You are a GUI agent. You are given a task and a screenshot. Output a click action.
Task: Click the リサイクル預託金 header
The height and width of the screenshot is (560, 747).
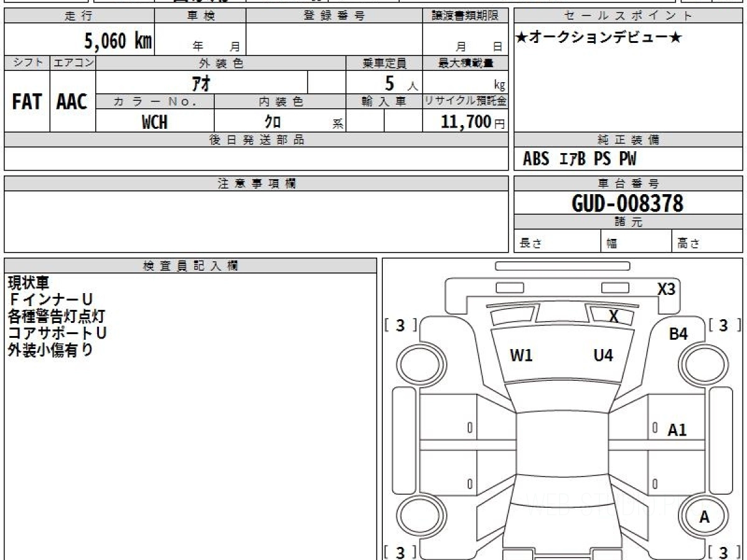pyautogui.click(x=466, y=102)
